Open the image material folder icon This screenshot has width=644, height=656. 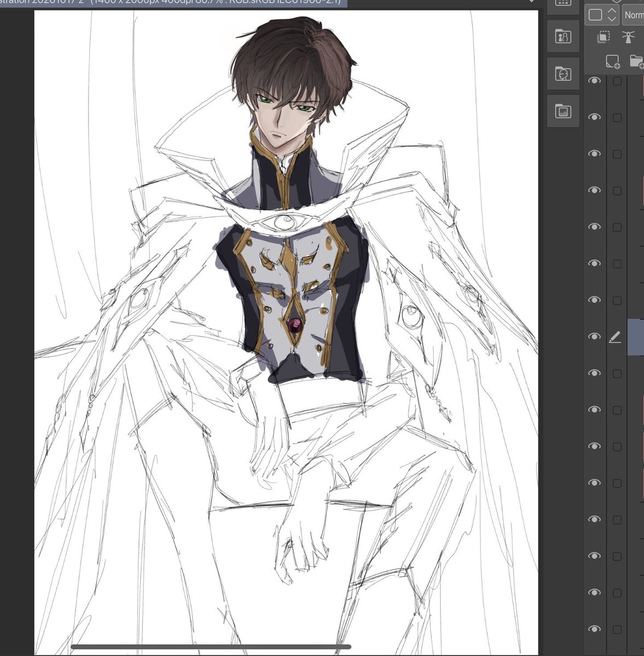point(563,112)
